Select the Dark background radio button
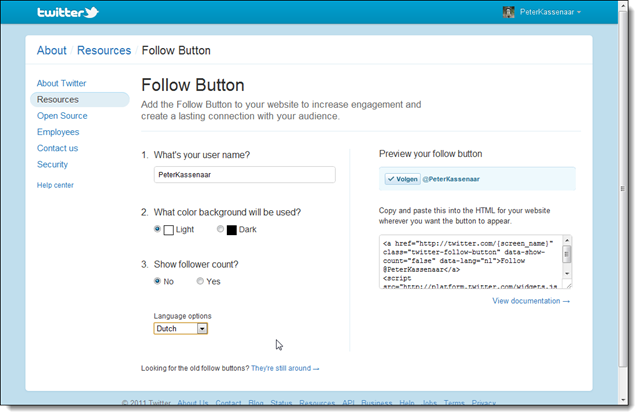Screen dimensions: 640x417 click(220, 229)
